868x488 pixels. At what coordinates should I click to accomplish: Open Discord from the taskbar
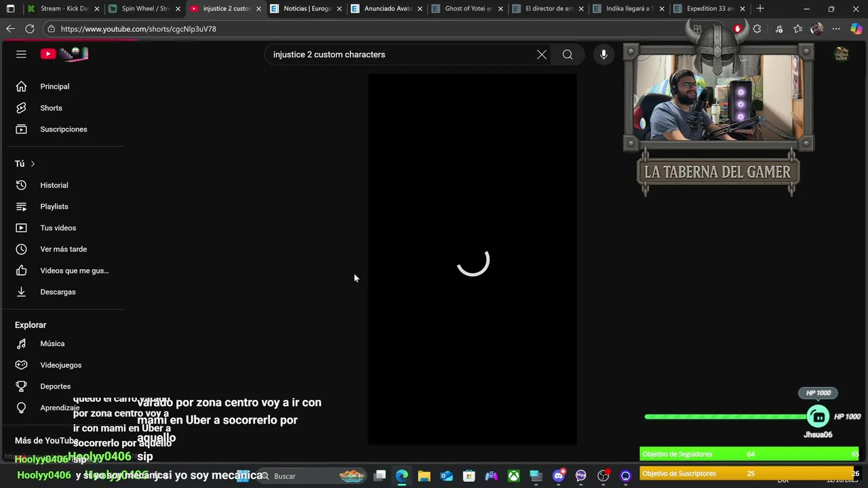tap(559, 476)
